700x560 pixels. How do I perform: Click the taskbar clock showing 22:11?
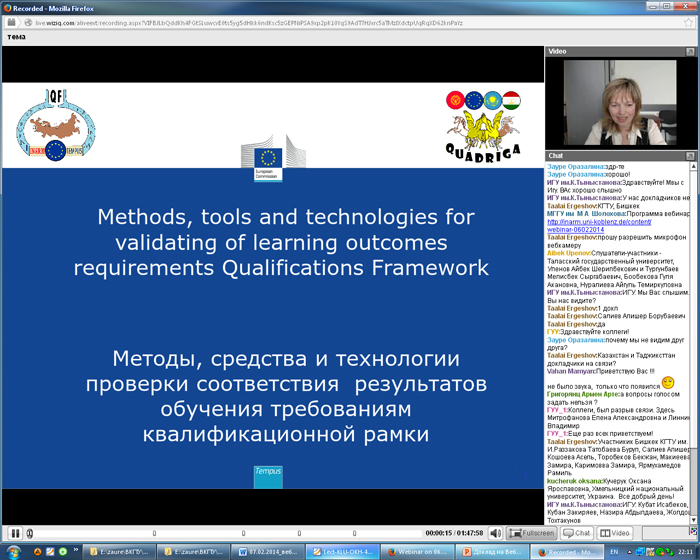(x=686, y=552)
